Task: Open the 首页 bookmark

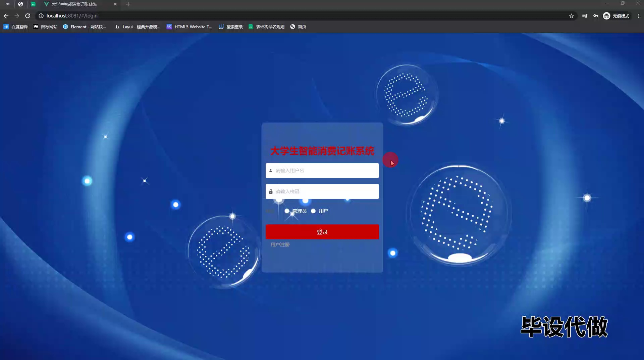Action: (298, 27)
